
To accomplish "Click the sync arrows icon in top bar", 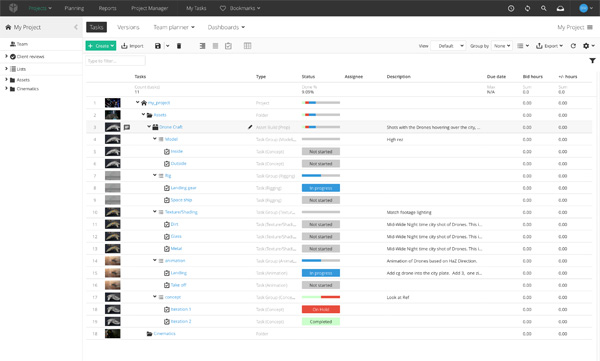I will 527,8.
